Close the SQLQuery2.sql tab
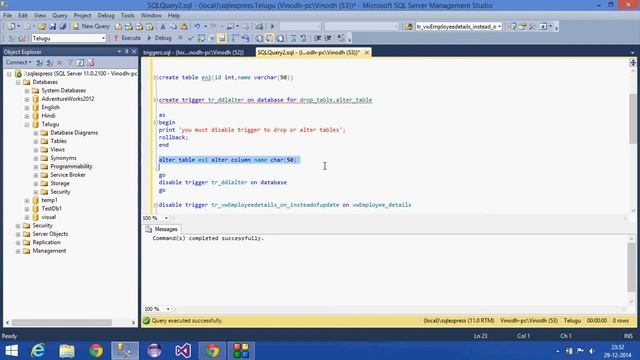Screen dimensions: 640x360 367,53
